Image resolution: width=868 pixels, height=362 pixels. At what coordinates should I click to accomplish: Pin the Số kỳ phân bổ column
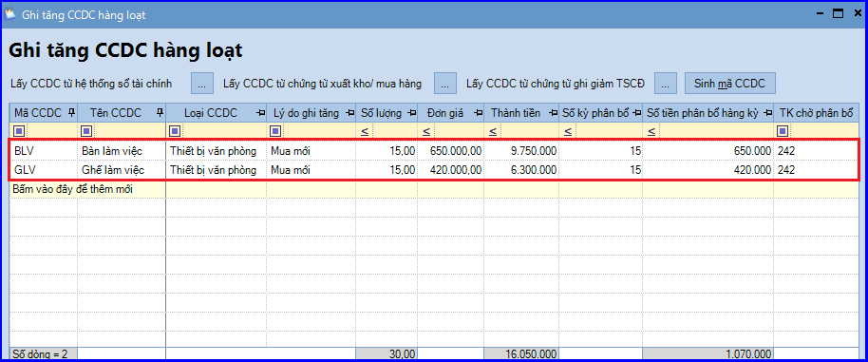(x=636, y=113)
